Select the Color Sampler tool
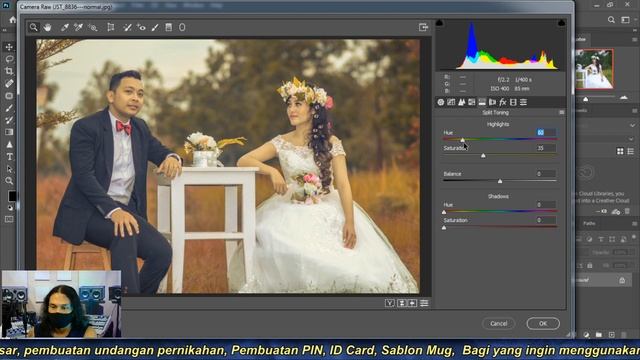Viewport: 640px width, 360px height. click(x=78, y=27)
